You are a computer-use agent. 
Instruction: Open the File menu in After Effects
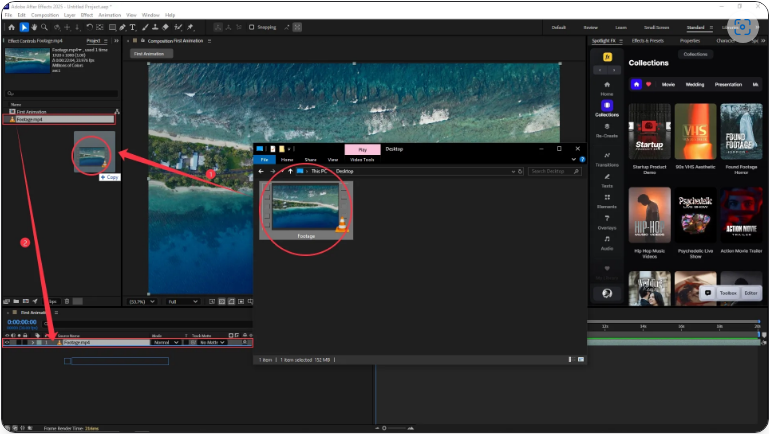coord(8,15)
